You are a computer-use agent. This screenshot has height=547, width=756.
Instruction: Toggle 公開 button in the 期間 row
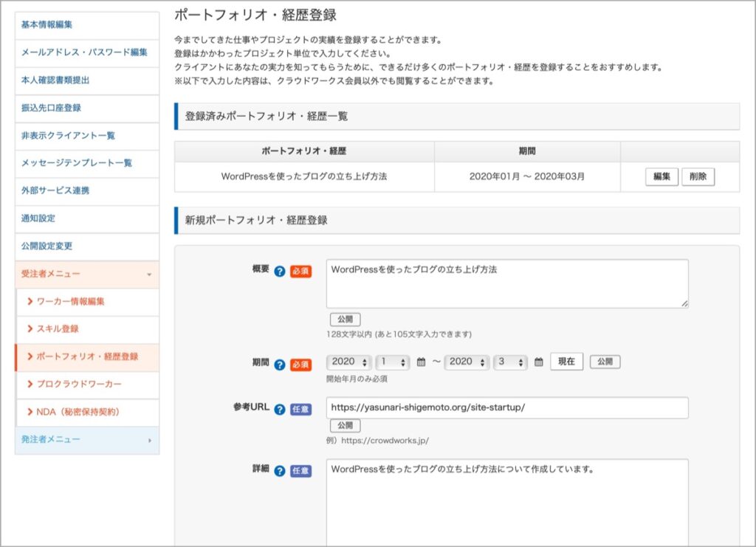pos(605,362)
